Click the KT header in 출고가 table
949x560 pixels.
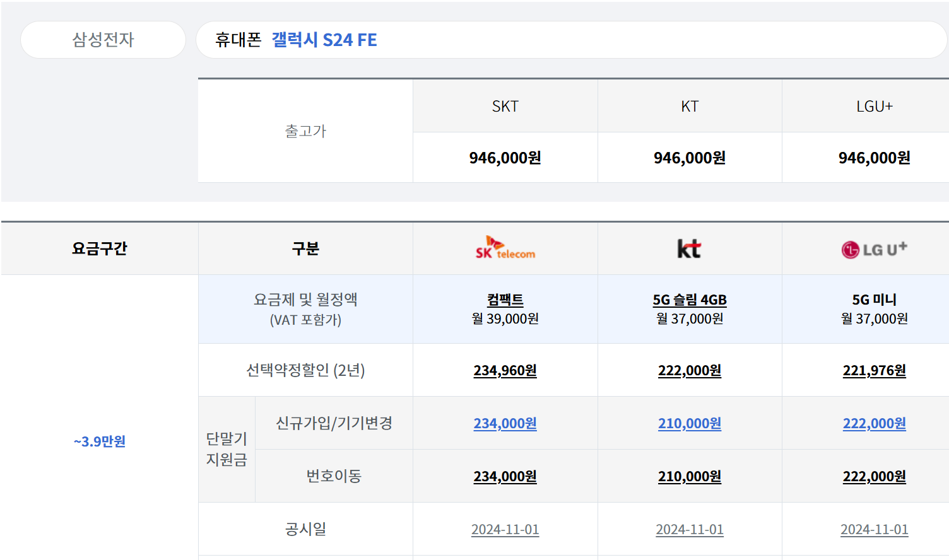(690, 107)
